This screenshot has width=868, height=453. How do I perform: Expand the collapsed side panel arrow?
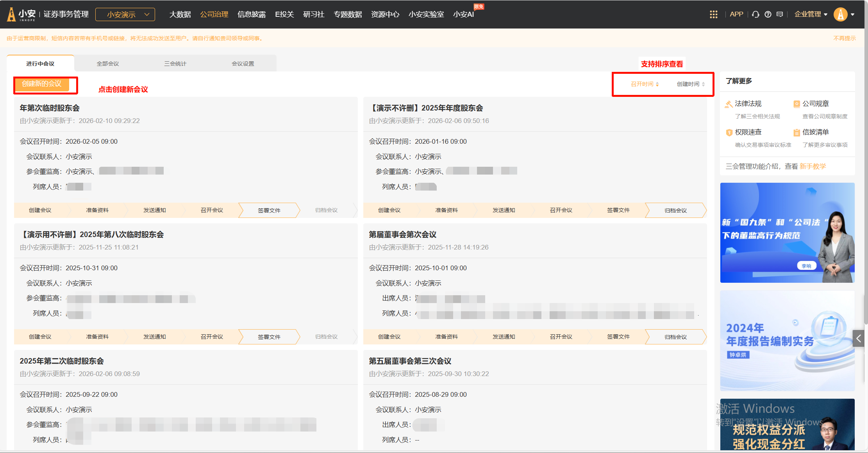click(858, 338)
